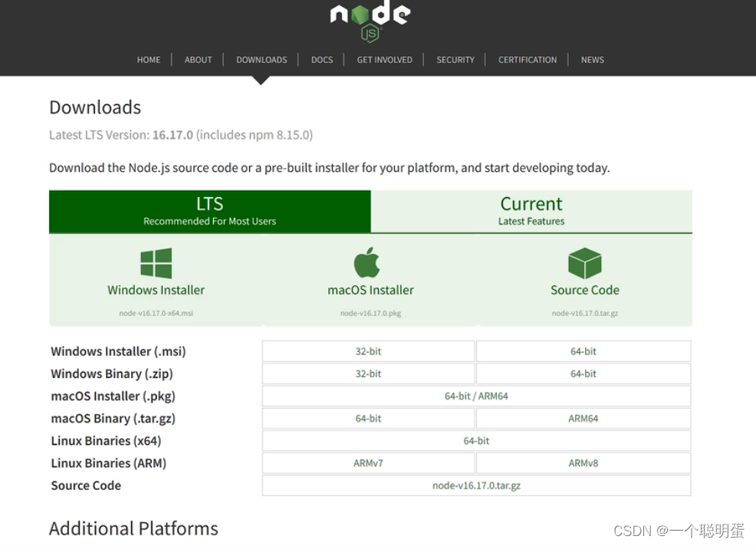Open the NEWS nav item
The width and height of the screenshot is (756, 546).
point(593,60)
